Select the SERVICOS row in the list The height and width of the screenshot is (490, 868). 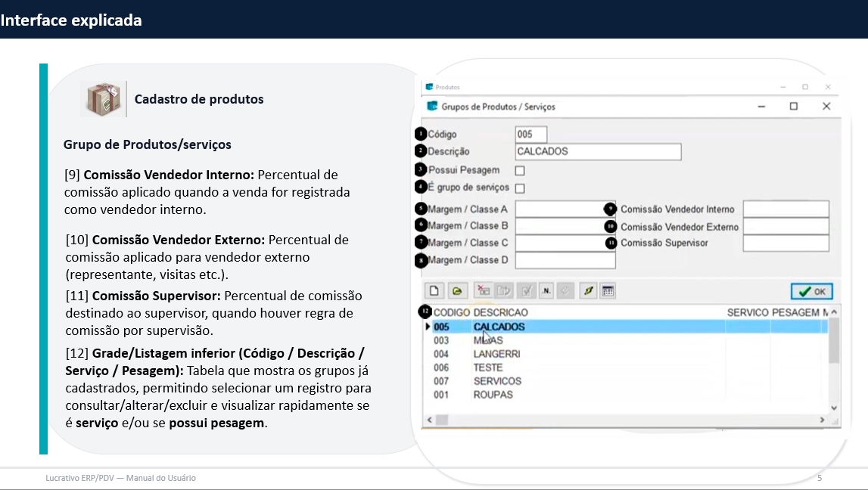(497, 381)
